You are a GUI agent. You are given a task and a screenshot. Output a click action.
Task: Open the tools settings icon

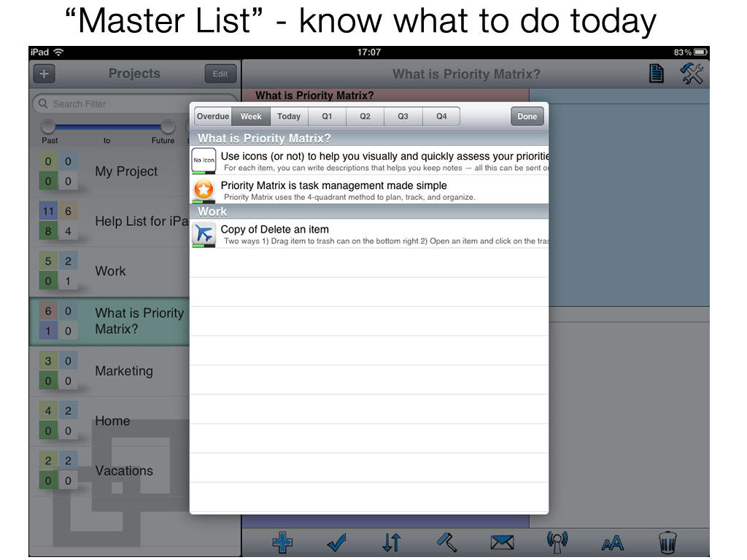(692, 74)
